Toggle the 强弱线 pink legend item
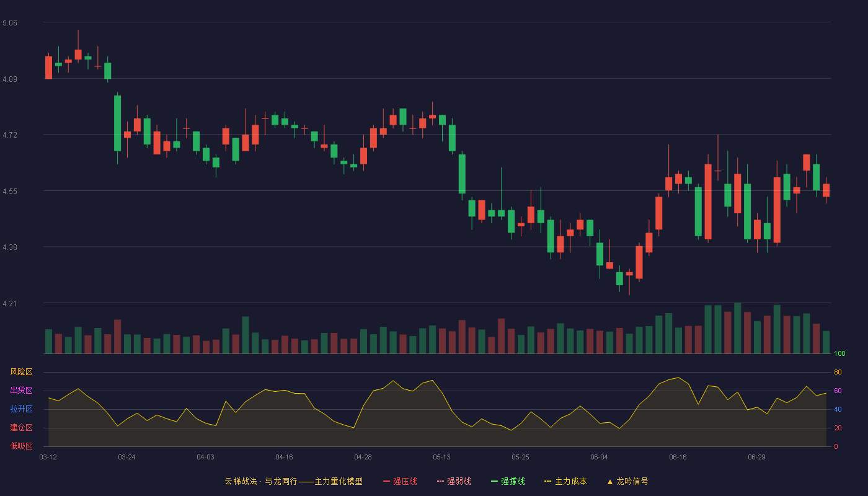 (x=454, y=481)
